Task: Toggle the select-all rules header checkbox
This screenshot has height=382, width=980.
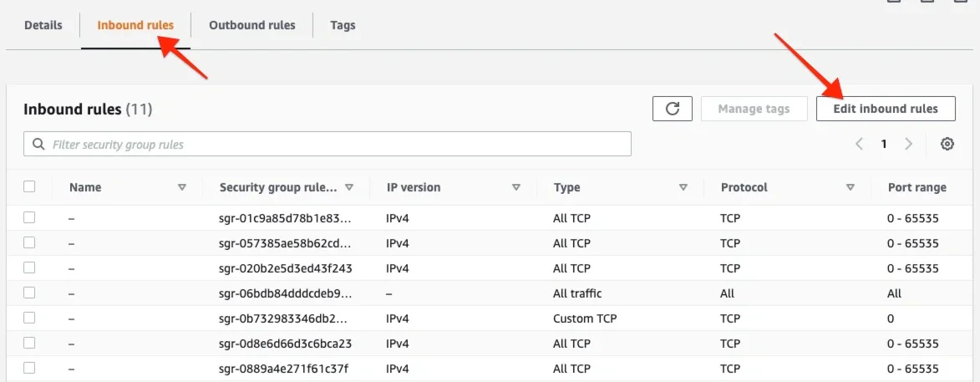Action: pyautogui.click(x=29, y=186)
